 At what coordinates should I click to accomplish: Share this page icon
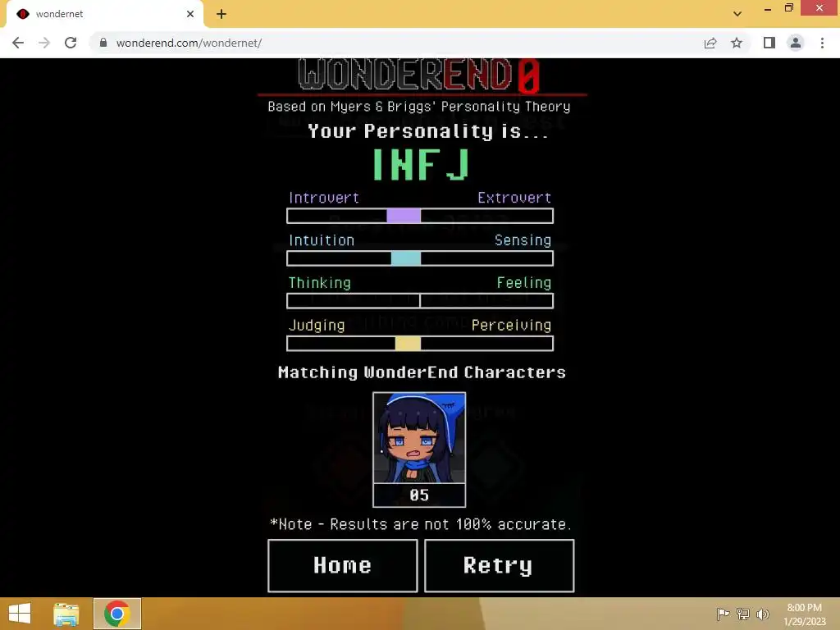(710, 43)
